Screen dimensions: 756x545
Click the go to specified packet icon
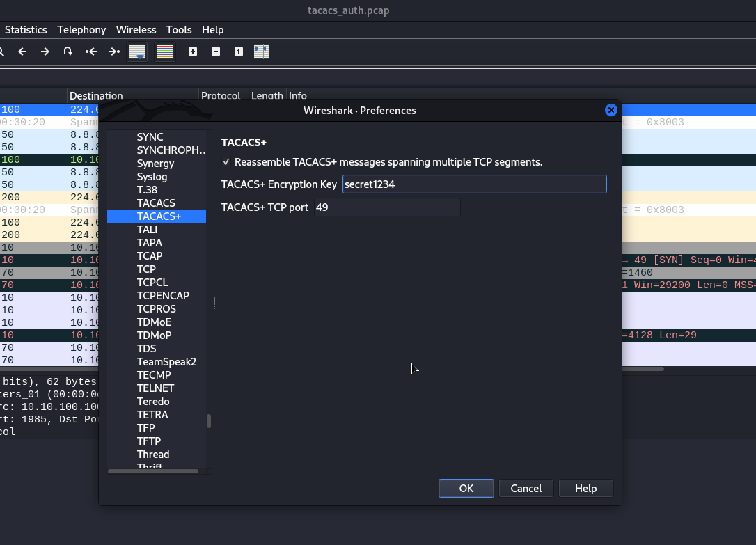tap(68, 52)
